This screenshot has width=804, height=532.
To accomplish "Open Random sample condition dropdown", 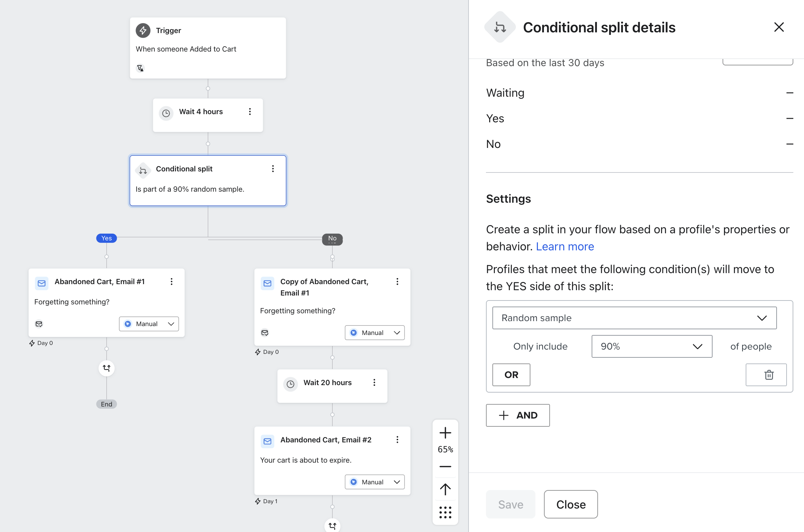I will pyautogui.click(x=634, y=318).
